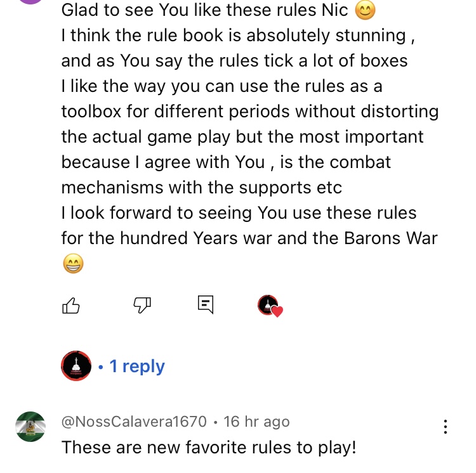Tap the 'I look forward to seeing' line

239,212
